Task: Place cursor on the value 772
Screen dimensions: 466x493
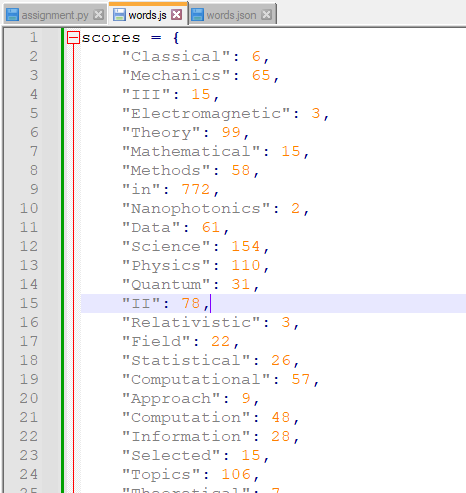Action: [x=196, y=189]
